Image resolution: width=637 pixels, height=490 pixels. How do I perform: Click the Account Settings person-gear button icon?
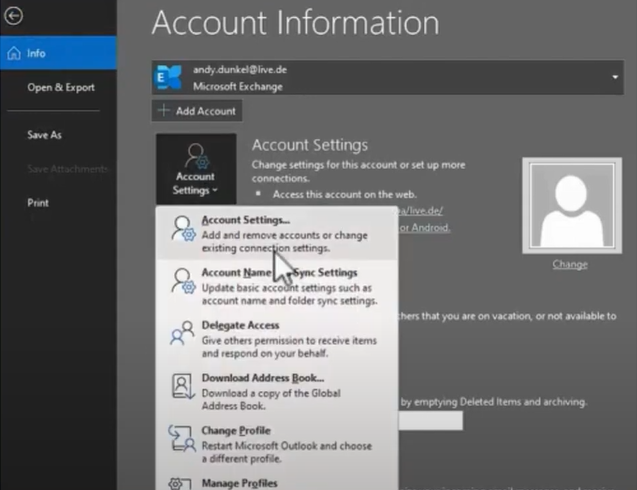197,156
